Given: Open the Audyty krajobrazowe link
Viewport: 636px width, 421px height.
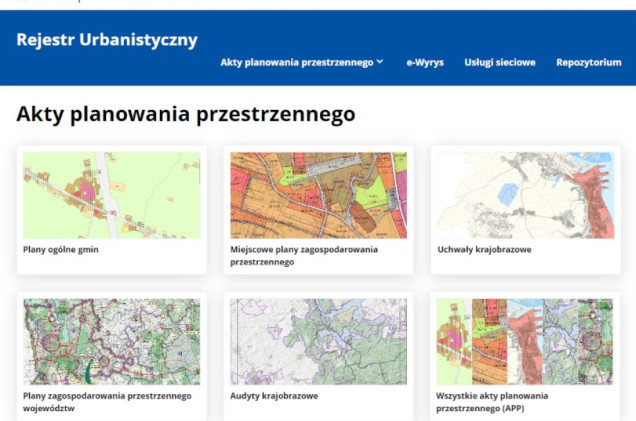Looking at the screenshot, I should pyautogui.click(x=274, y=396).
